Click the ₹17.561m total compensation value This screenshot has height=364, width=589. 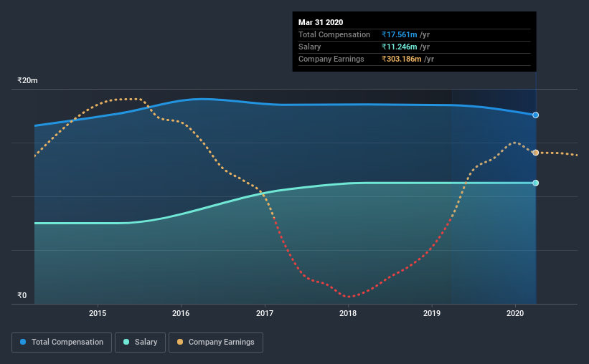[400, 34]
